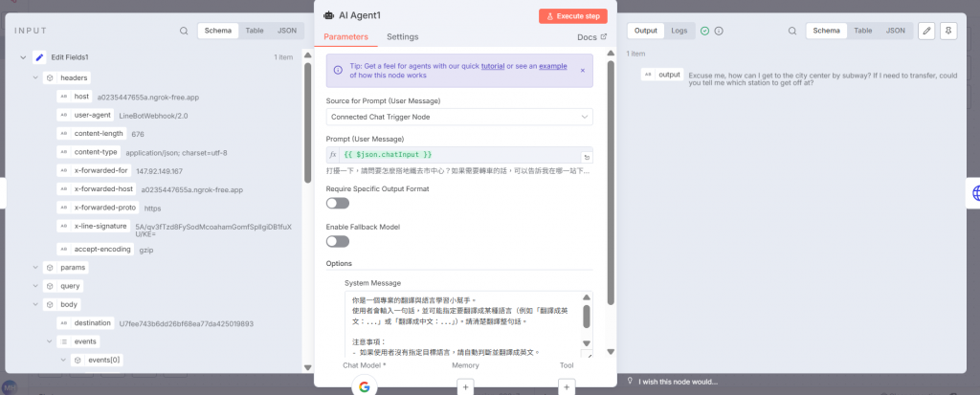980x395 pixels.
Task: Toggle Require Specific Output Format
Action: pyautogui.click(x=338, y=203)
